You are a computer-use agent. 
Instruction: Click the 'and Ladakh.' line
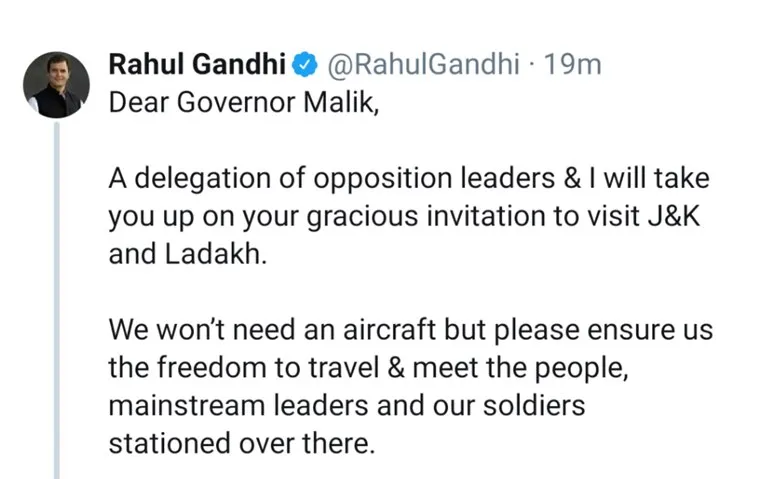pyautogui.click(x=188, y=254)
